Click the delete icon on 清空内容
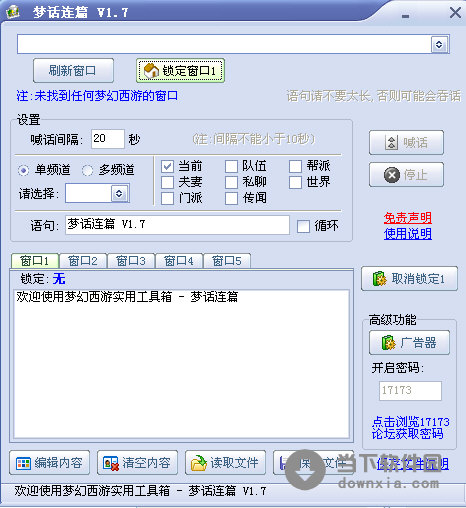This screenshot has width=466, height=508. click(x=111, y=463)
